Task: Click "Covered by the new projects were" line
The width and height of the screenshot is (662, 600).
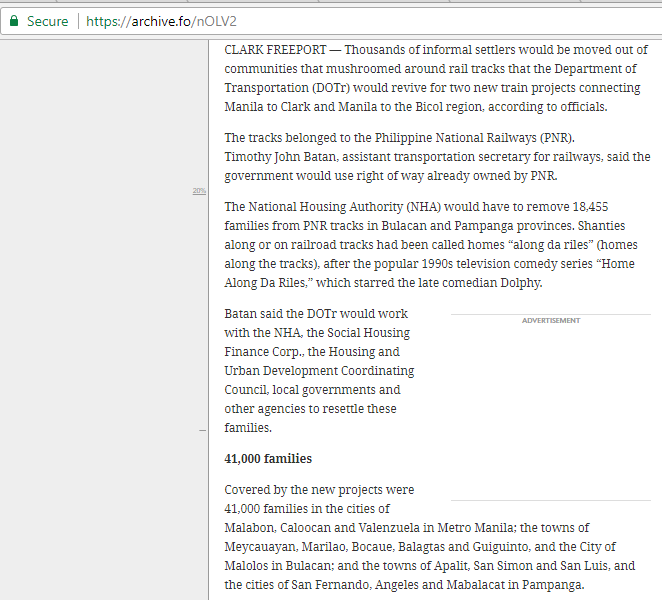Action: click(x=319, y=490)
